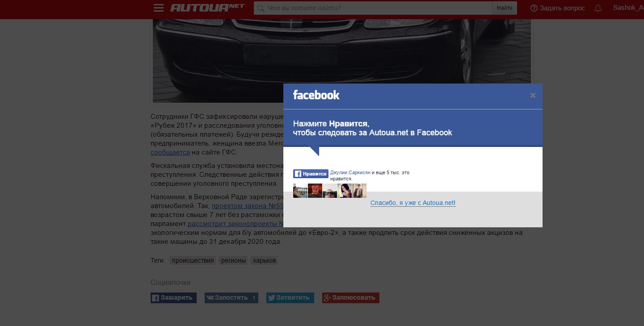Open the hamburger menu icon
This screenshot has height=326, width=644.
(x=158, y=8)
